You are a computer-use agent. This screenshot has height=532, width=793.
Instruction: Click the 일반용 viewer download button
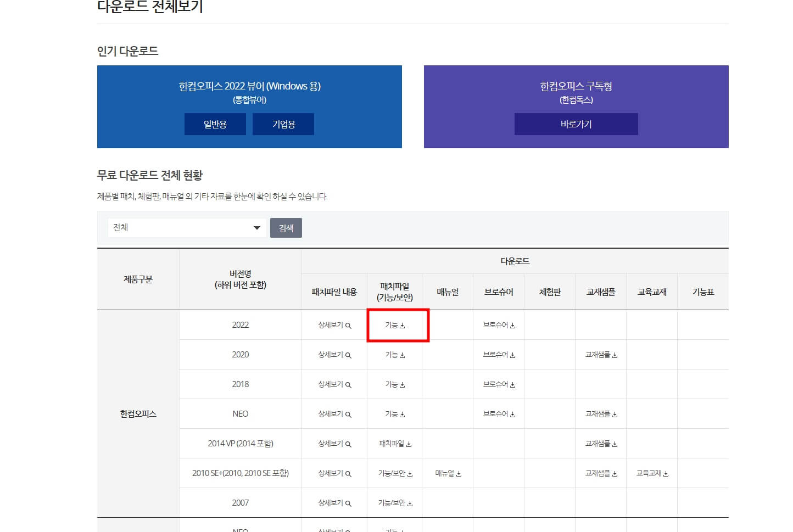[215, 124]
